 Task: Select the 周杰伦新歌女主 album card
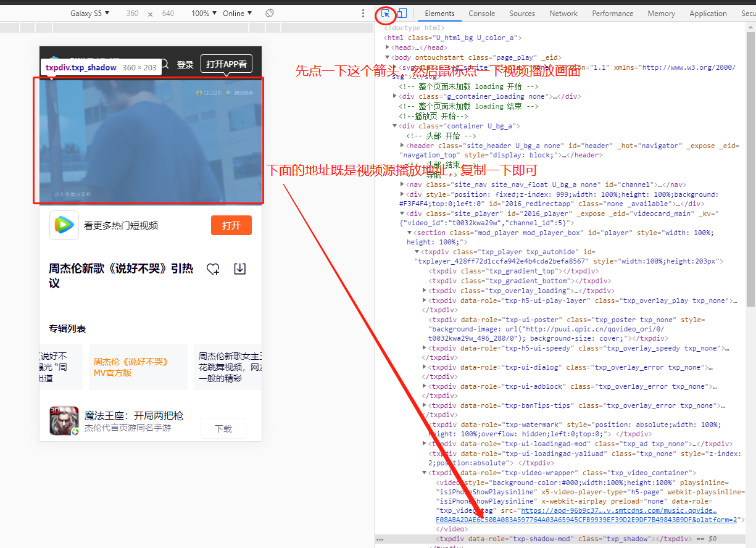tap(228, 367)
